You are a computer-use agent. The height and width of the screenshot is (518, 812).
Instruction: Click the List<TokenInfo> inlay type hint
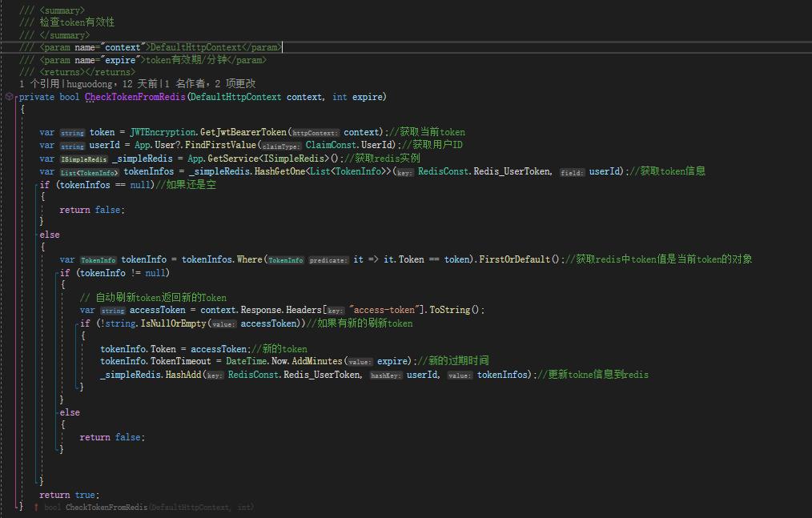click(89, 172)
